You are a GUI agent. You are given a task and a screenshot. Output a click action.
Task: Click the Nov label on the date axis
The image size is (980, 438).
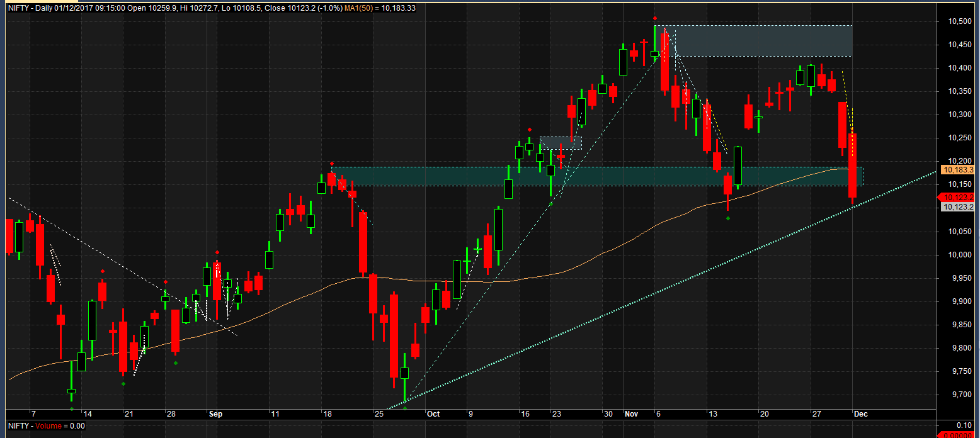[632, 414]
